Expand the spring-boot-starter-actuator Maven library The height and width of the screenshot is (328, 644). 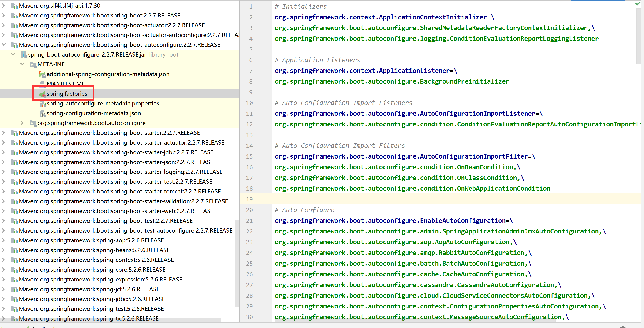3,142
